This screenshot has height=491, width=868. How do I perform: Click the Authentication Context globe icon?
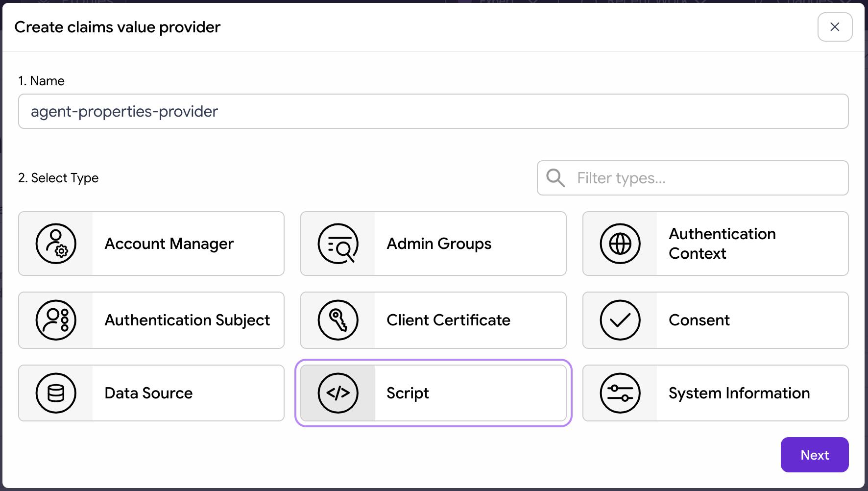[620, 244]
